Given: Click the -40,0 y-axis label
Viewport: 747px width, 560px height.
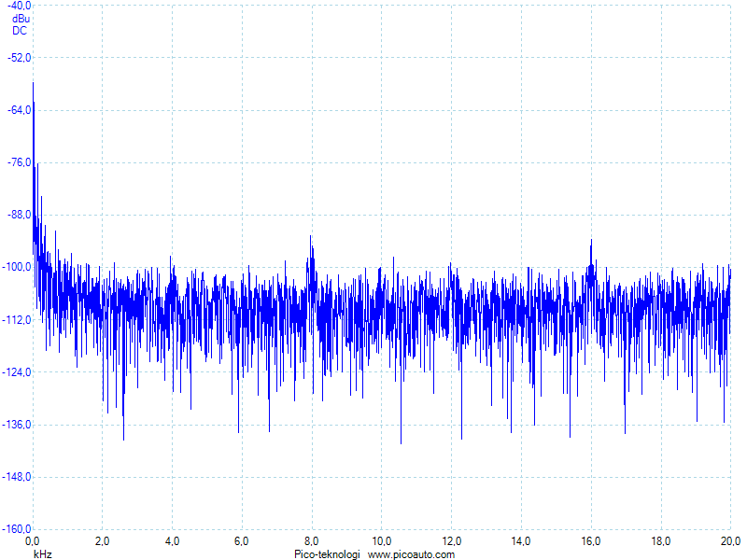Looking at the screenshot, I should 20,6.
